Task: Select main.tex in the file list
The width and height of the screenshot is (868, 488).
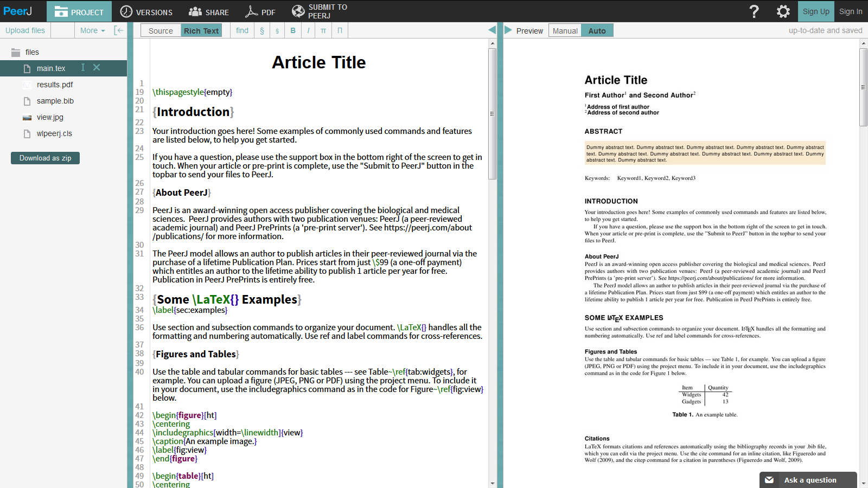Action: (x=51, y=68)
